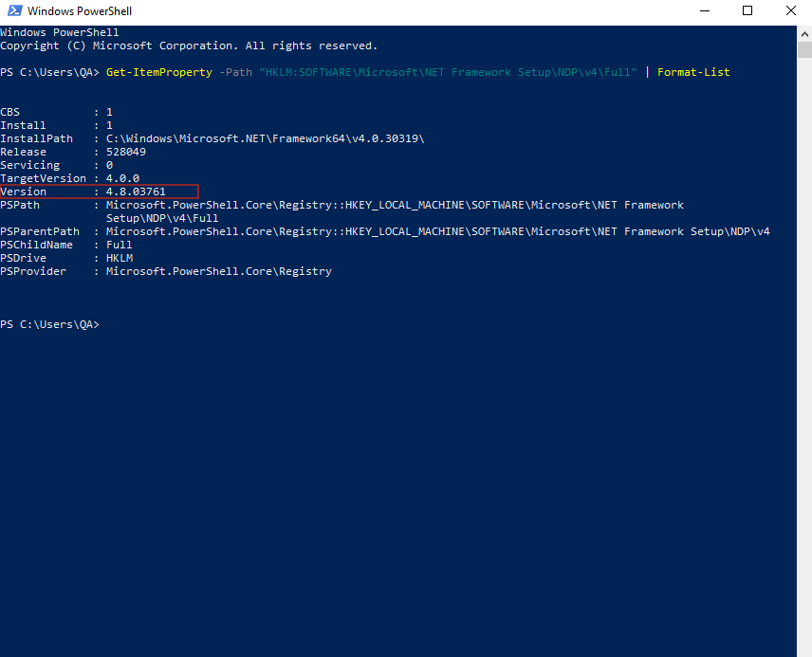Click the copyright notice line

pyautogui.click(x=189, y=46)
